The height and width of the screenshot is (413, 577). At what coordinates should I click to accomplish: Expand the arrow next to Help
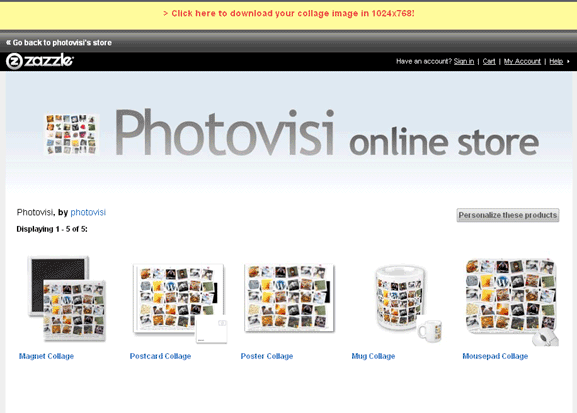(x=568, y=61)
